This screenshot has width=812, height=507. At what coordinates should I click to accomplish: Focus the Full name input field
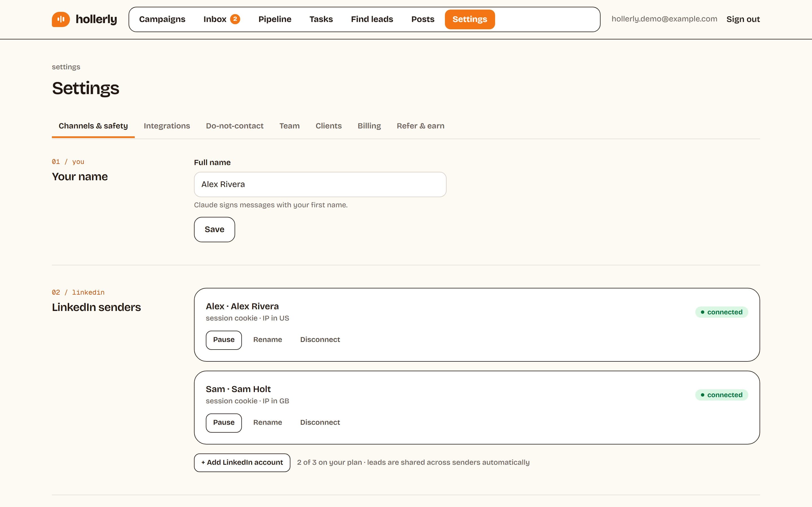point(320,184)
